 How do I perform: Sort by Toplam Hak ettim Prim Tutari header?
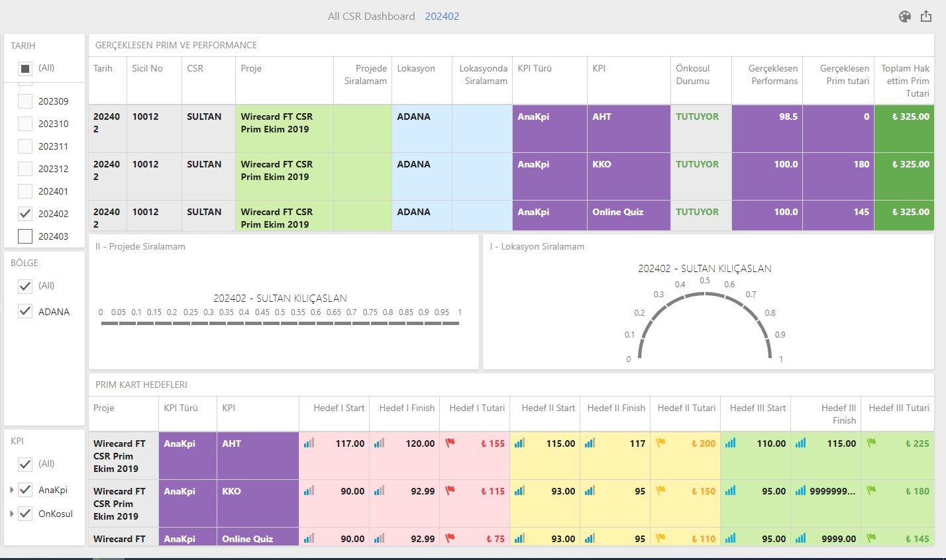pyautogui.click(x=904, y=81)
